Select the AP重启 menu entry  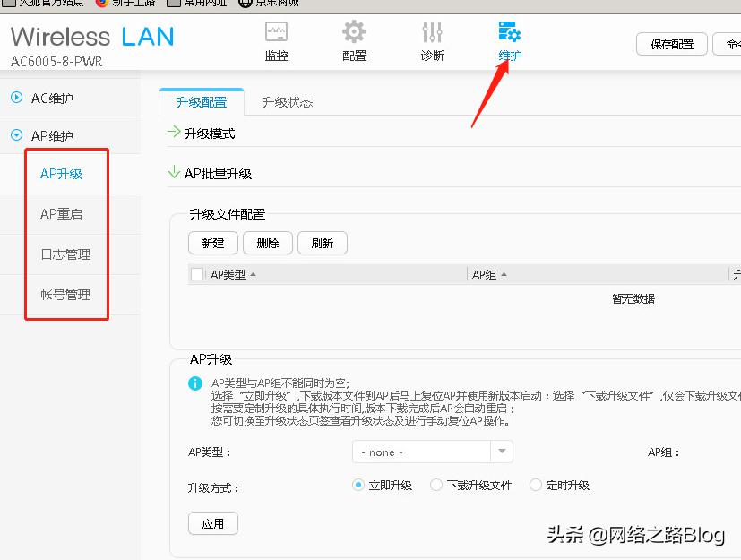click(x=62, y=213)
